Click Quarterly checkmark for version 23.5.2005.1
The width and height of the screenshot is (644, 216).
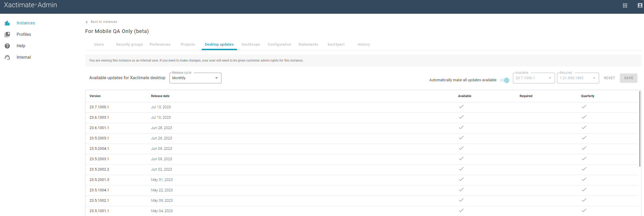click(x=584, y=138)
